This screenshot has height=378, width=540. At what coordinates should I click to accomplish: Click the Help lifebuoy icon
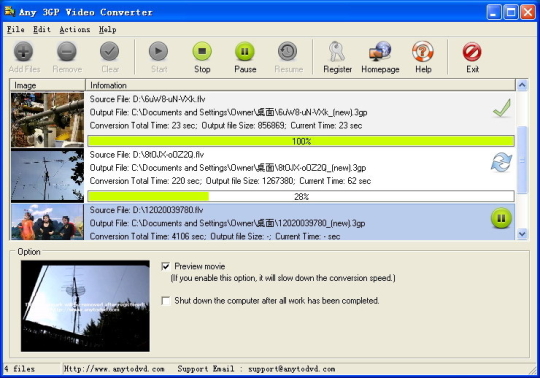click(423, 52)
